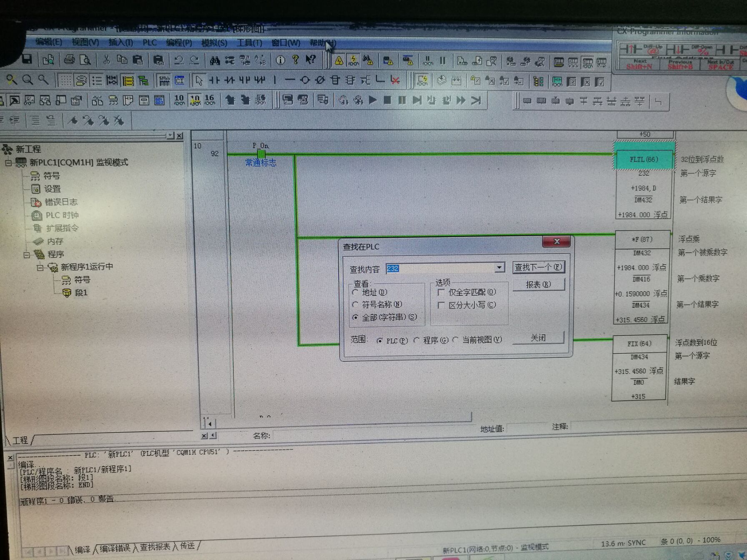This screenshot has width=747, height=560.
Task: Click the 查找下一个 button
Action: [538, 267]
